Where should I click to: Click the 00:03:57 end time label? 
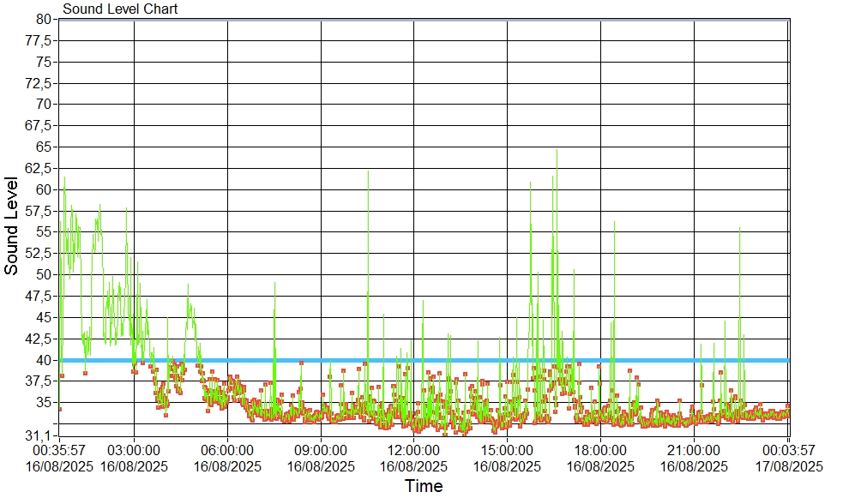tap(788, 449)
